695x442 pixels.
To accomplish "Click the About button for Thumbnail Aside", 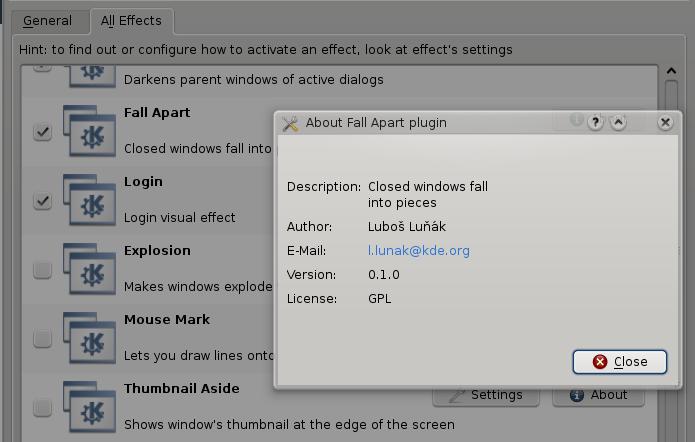I will click(x=598, y=395).
